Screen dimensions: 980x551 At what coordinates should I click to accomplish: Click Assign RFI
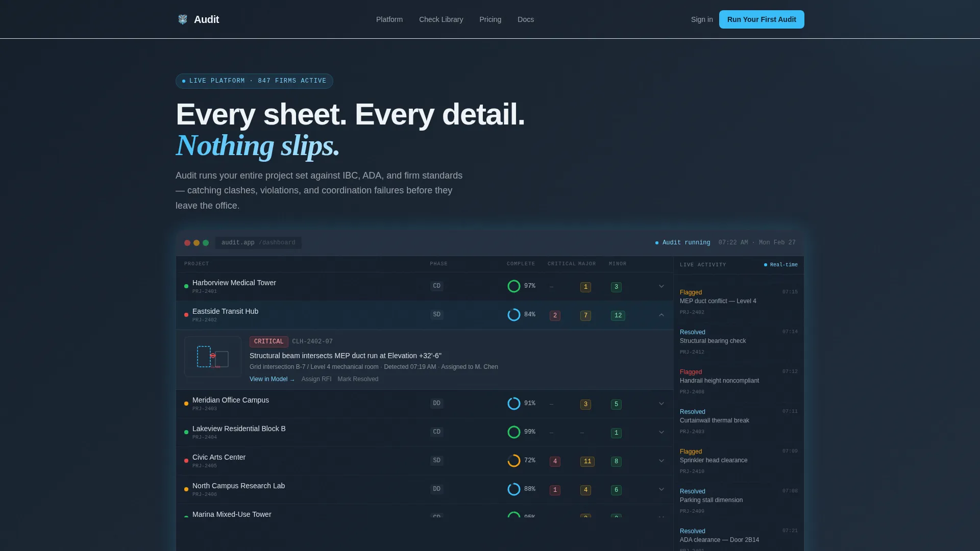[x=316, y=379]
